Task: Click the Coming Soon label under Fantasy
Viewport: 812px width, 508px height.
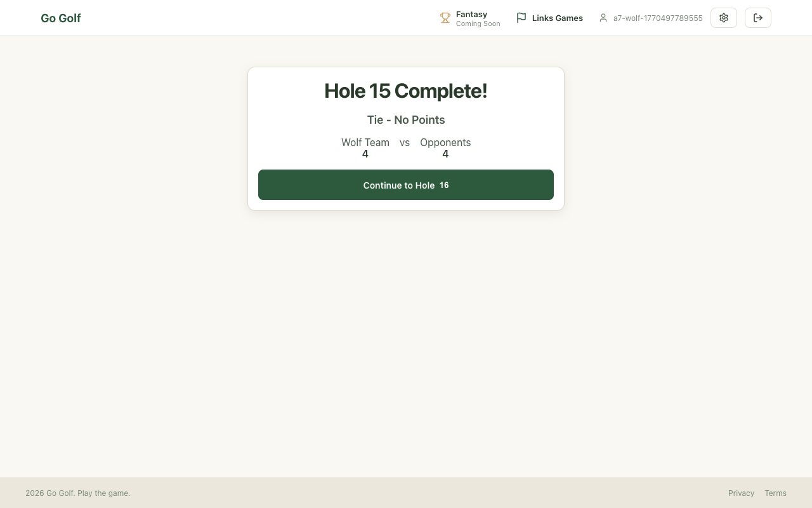Action: tap(478, 24)
